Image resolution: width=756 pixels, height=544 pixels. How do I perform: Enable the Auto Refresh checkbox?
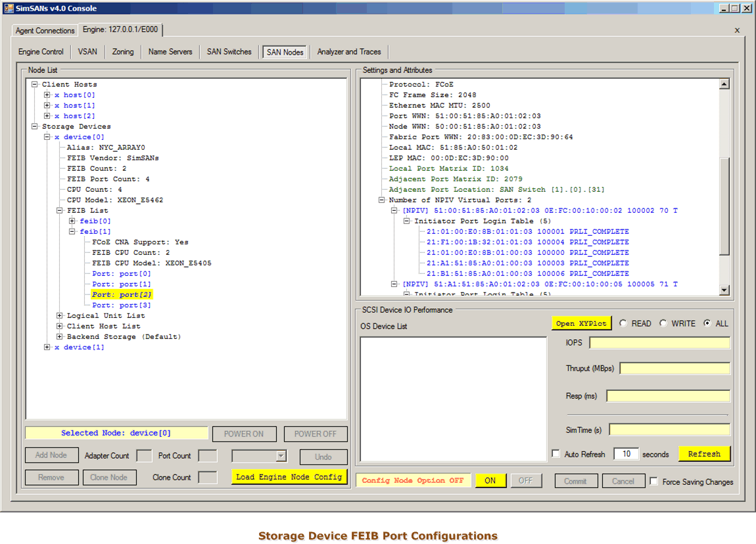[556, 454]
